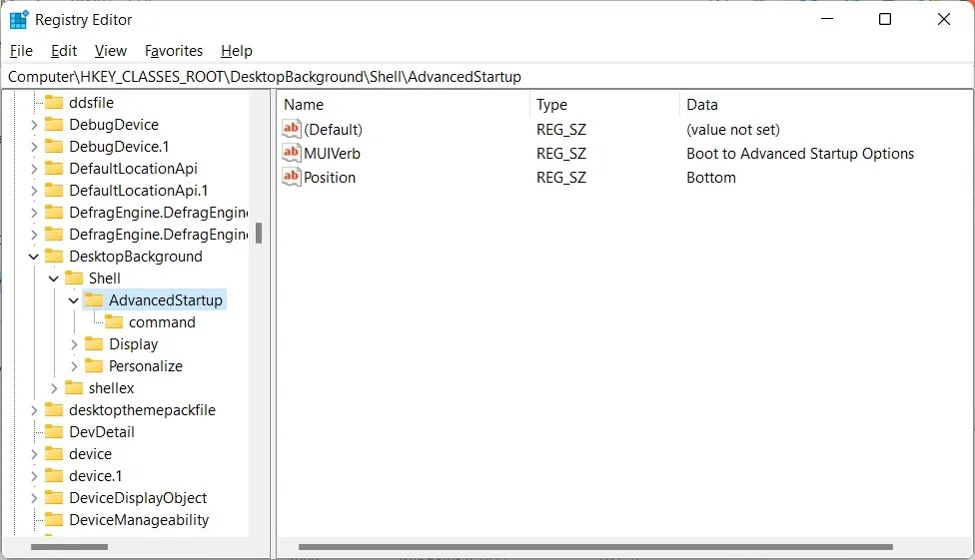
Task: Click the string icon next to (Default) value
Action: click(291, 129)
